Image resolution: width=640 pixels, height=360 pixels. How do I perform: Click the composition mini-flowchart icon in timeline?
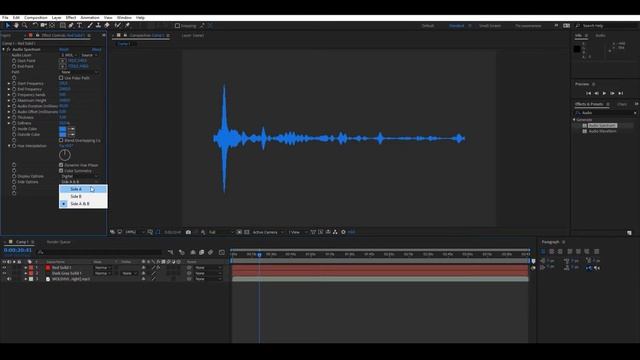[171, 252]
